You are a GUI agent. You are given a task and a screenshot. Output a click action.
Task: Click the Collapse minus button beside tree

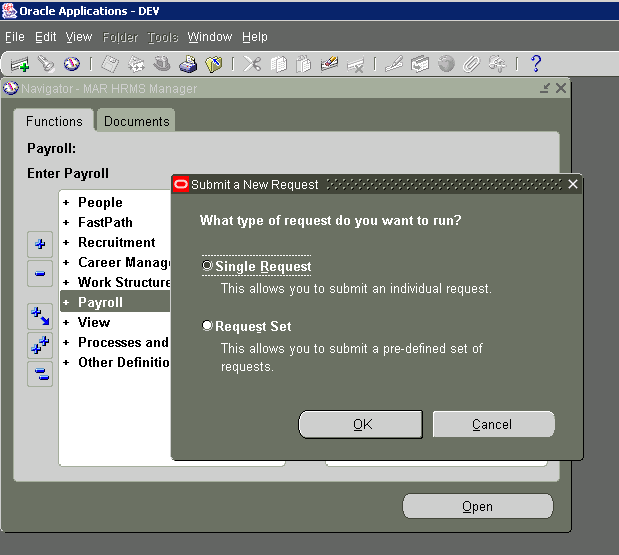pyautogui.click(x=40, y=273)
